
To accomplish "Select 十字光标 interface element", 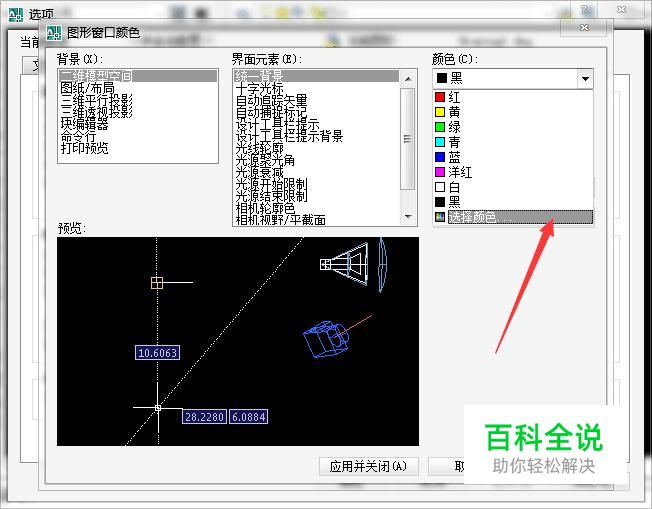I will (259, 88).
